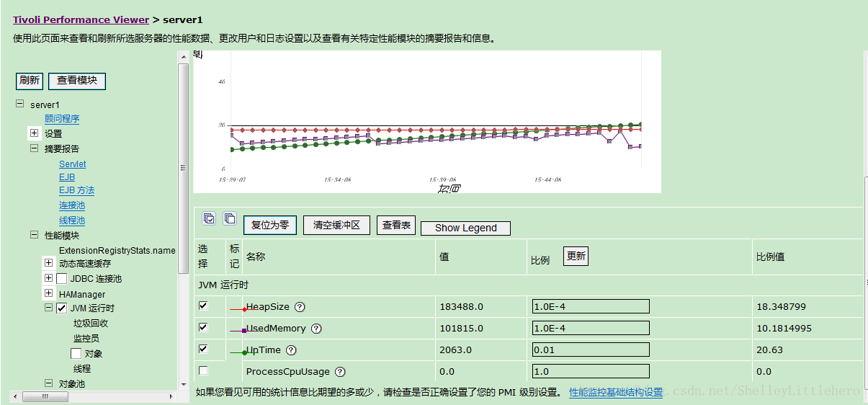Collapse the 摘要报告 tree node
This screenshot has height=405, width=868.
point(34,148)
